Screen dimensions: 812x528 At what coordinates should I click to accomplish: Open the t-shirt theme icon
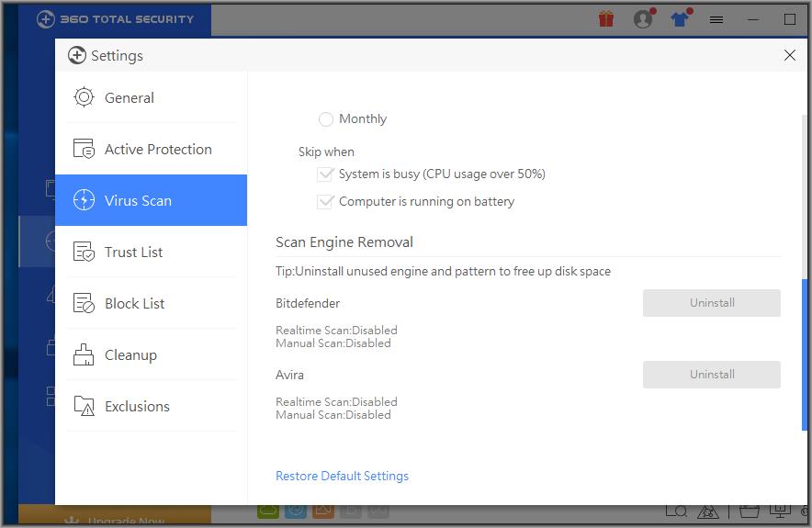(x=680, y=18)
